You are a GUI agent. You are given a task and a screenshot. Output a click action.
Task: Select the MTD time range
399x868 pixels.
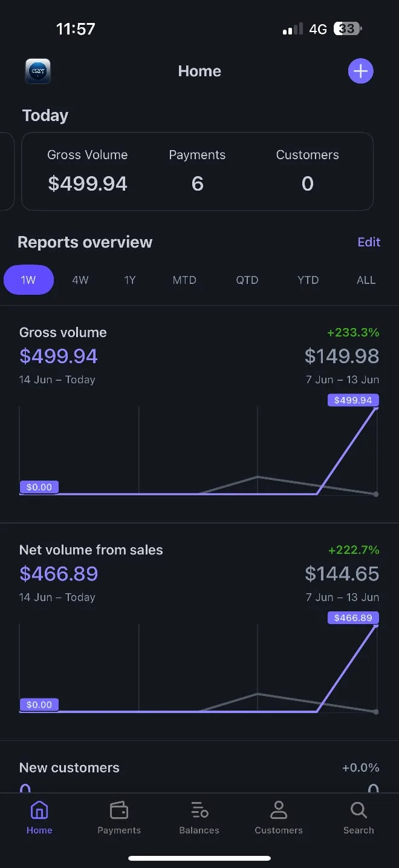[184, 280]
